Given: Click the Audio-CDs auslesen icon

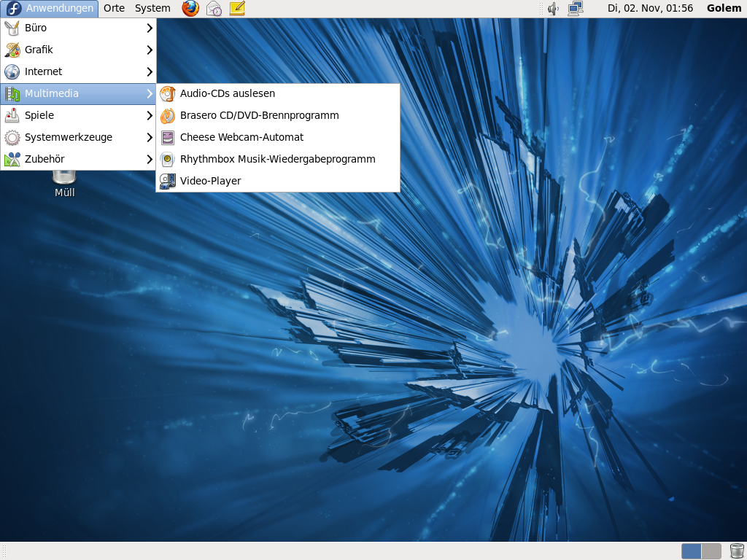Looking at the screenshot, I should (x=168, y=93).
